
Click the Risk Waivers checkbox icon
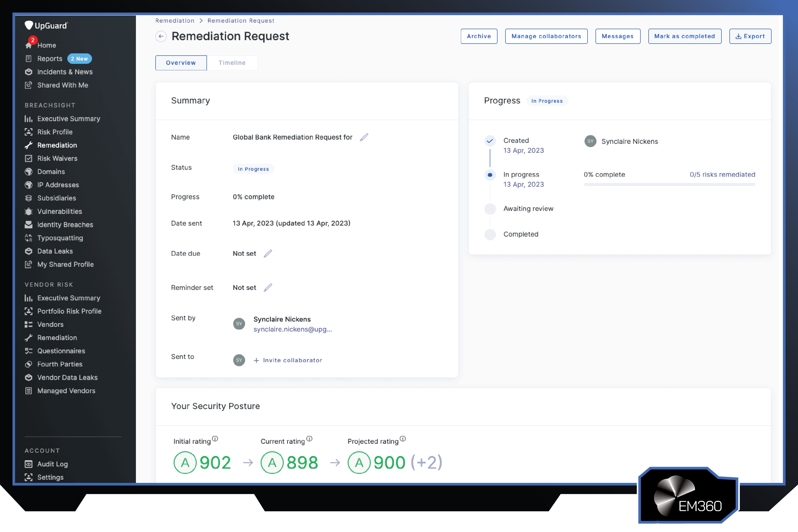tap(29, 159)
